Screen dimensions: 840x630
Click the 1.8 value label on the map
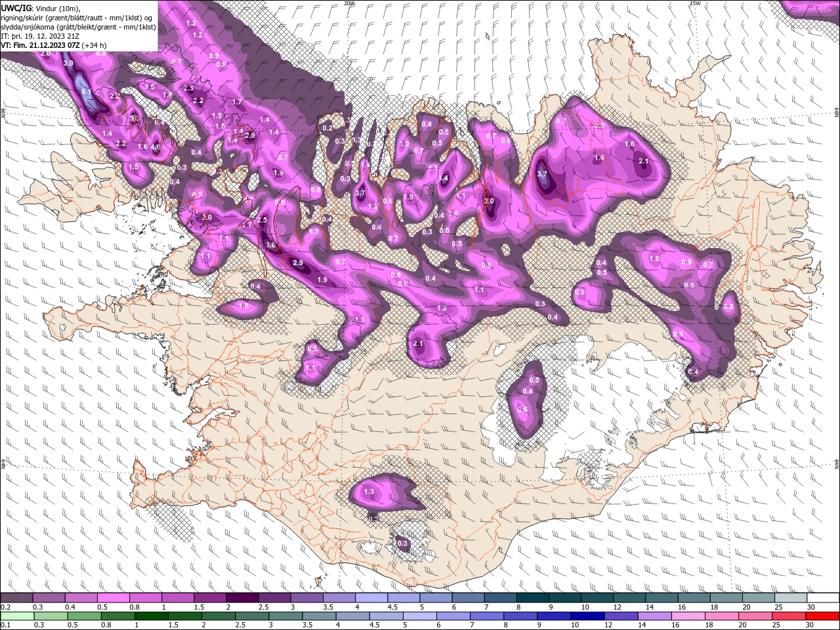tap(167, 94)
